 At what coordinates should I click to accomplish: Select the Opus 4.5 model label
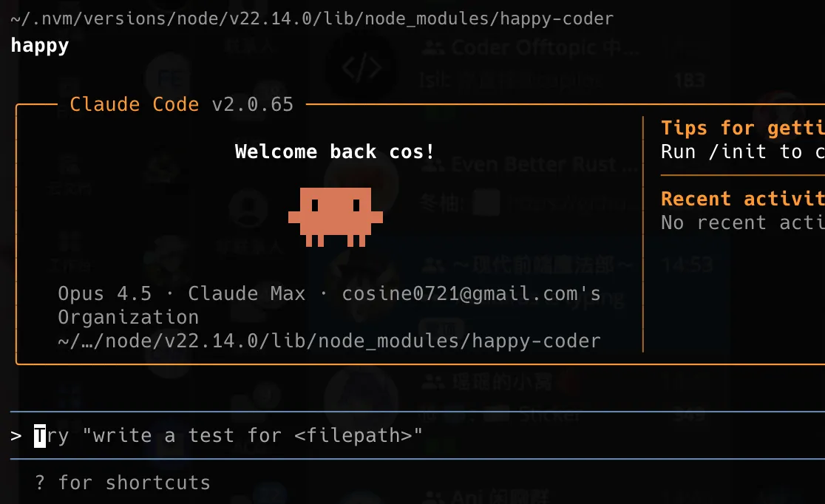click(x=104, y=293)
